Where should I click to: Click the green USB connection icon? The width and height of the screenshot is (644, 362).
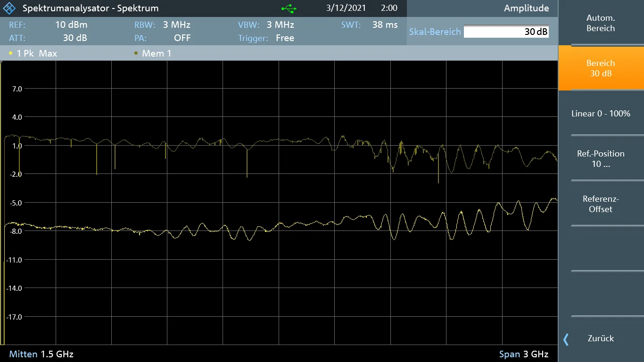click(x=289, y=8)
